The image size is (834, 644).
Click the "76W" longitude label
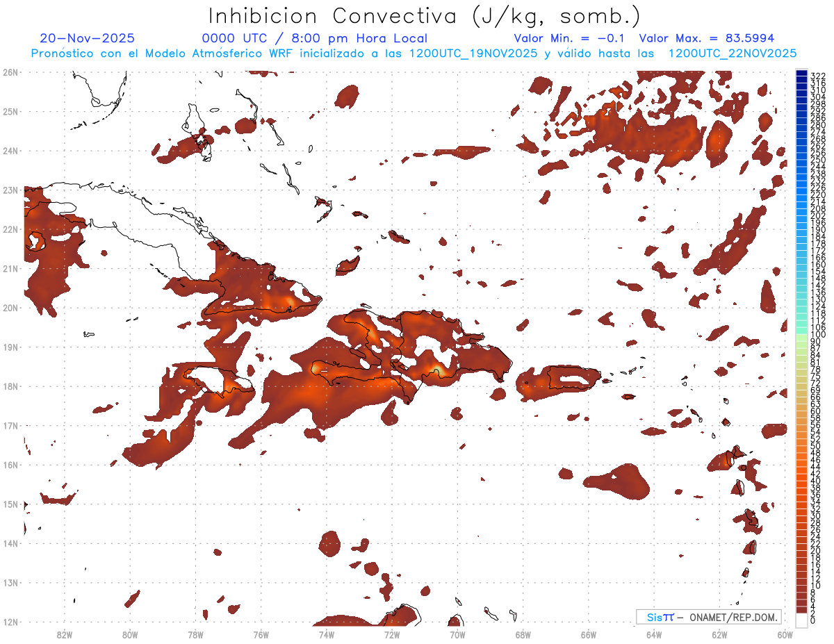tap(261, 634)
